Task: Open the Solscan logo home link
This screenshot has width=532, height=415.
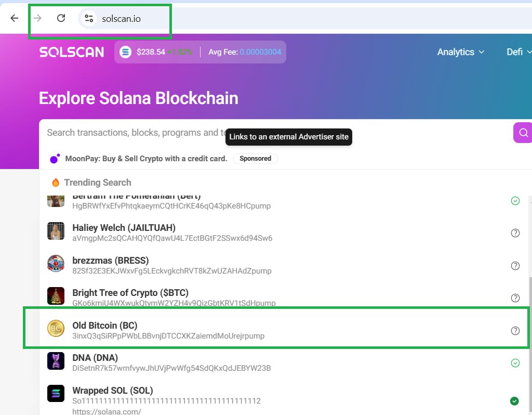Action: click(72, 52)
